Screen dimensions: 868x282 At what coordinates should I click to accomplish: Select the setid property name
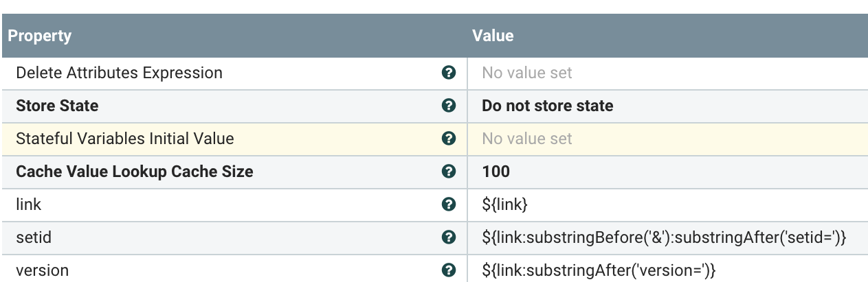click(x=34, y=237)
